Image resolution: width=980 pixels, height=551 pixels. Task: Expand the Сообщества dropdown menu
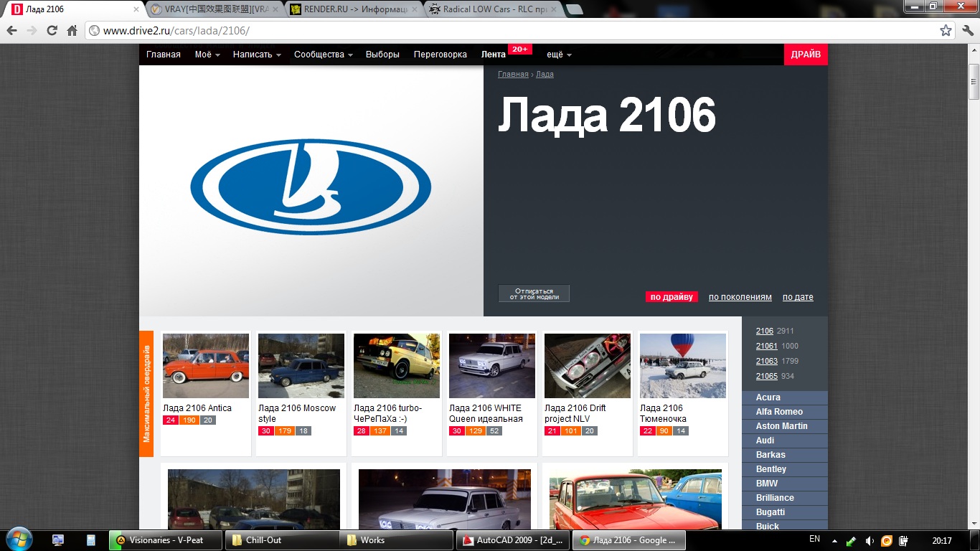pyautogui.click(x=324, y=55)
